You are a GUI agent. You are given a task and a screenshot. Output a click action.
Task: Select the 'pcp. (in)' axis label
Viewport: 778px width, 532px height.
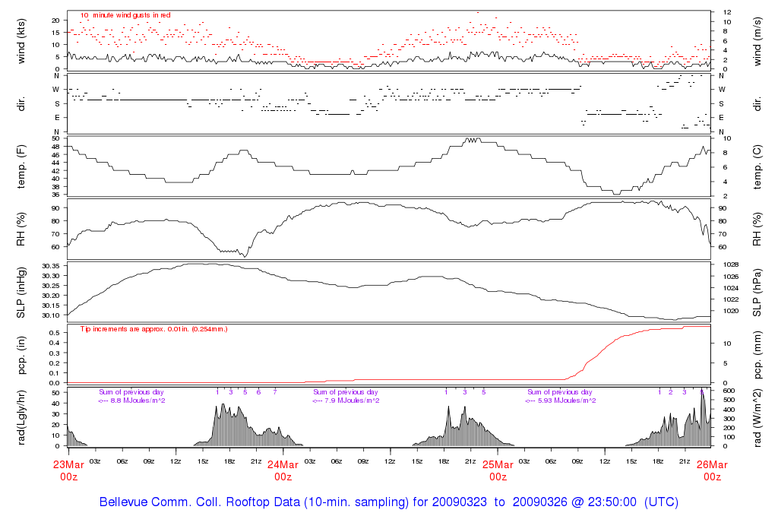point(21,355)
